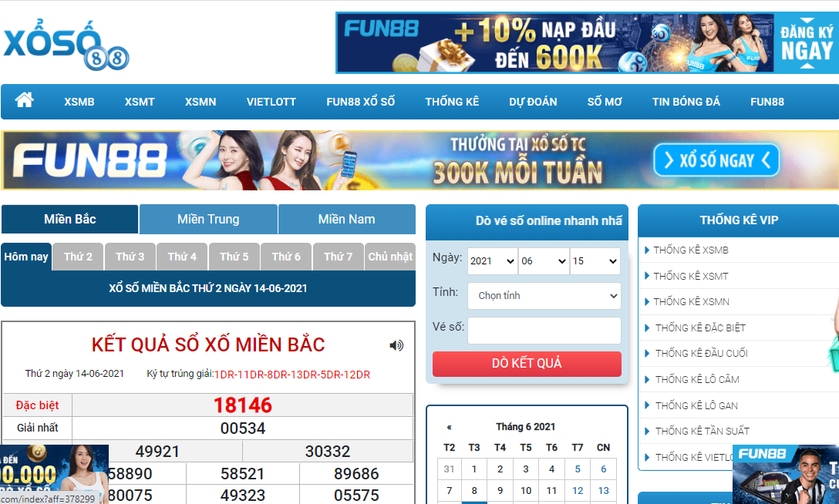839x504 pixels.
Task: Click the arrow icon beside THỐNG KÊ LÔ GAN
Action: [646, 405]
